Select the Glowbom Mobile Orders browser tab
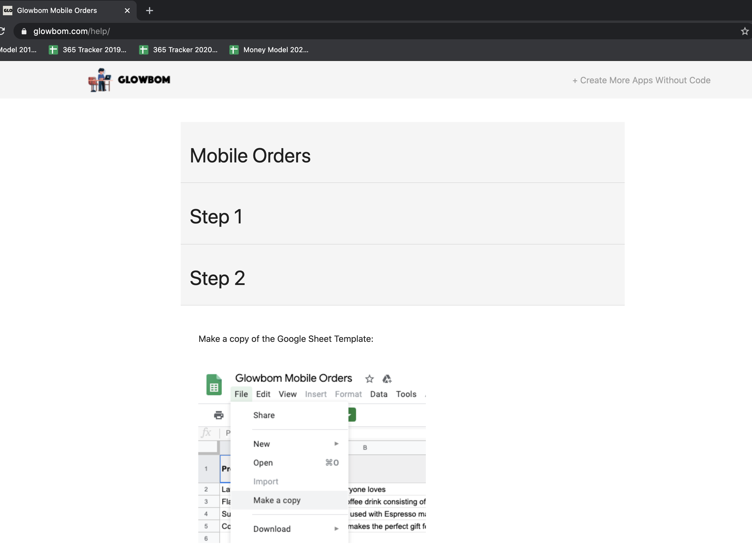Screen dimensions: 752x560 pos(57,11)
